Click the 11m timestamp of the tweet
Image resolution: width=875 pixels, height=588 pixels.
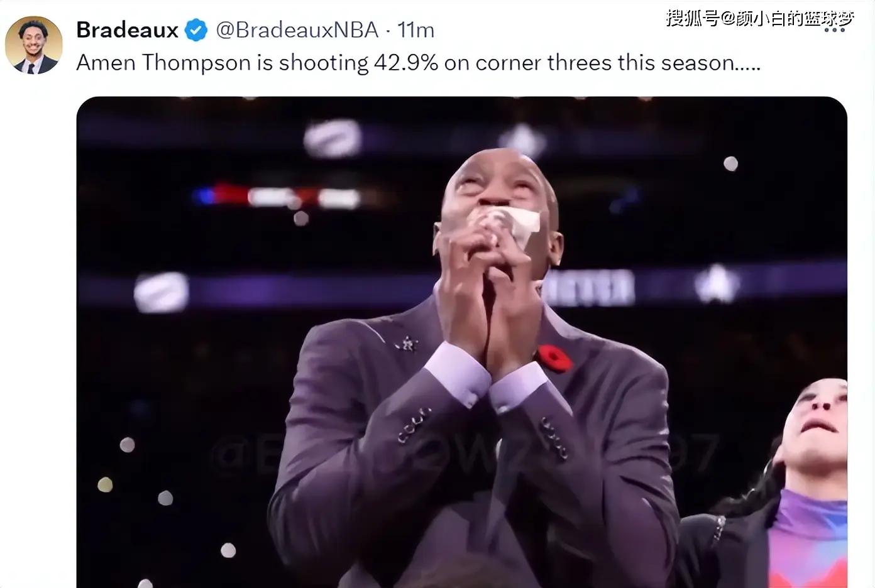click(x=415, y=30)
